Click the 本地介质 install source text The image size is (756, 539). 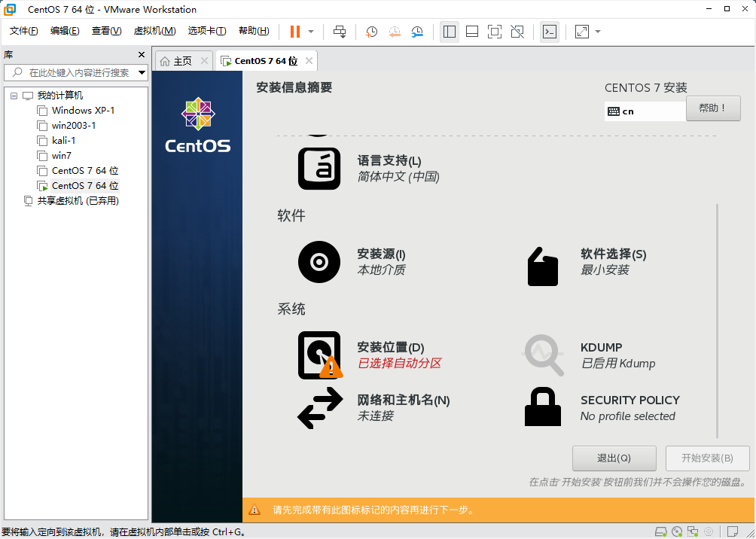coord(381,269)
